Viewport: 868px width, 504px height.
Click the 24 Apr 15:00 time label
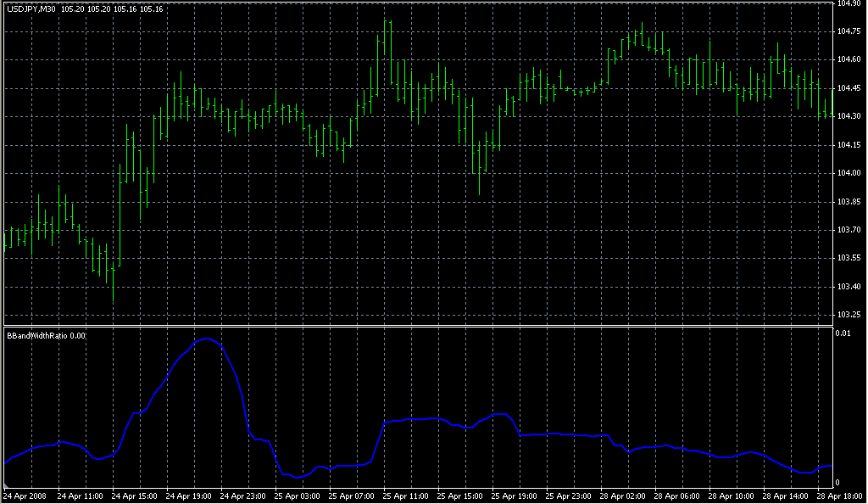(x=134, y=496)
